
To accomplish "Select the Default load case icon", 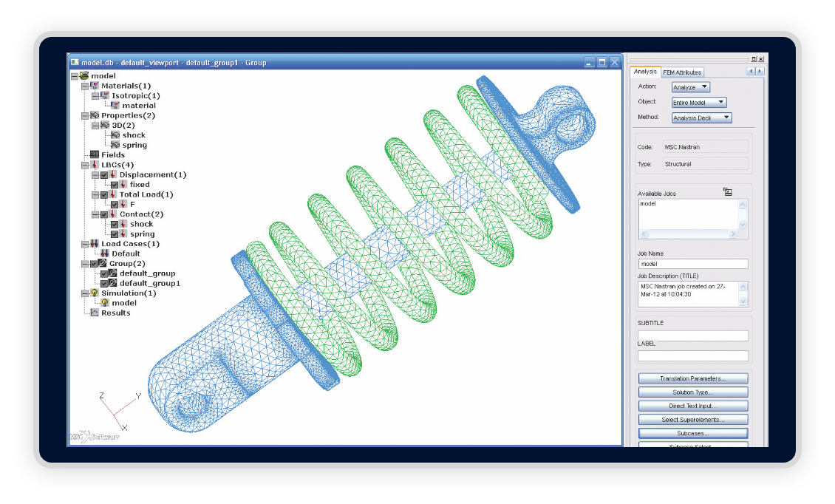I will pyautogui.click(x=105, y=253).
